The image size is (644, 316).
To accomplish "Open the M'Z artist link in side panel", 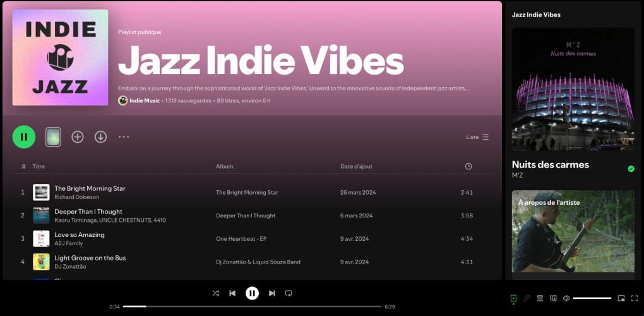I will tap(518, 176).
